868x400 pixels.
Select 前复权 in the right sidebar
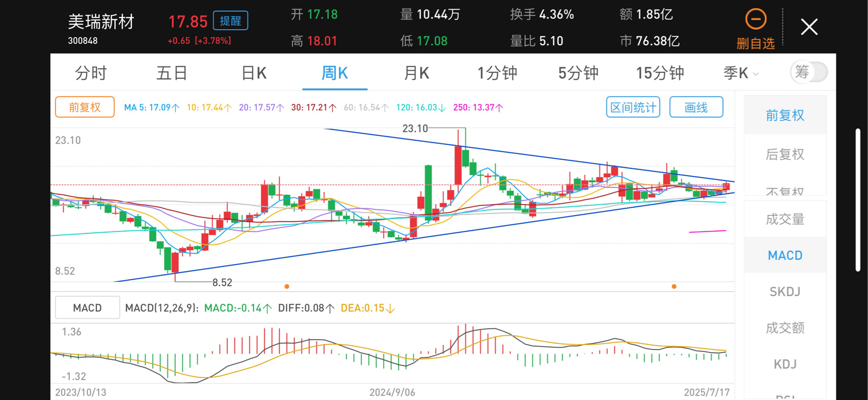[x=785, y=115]
